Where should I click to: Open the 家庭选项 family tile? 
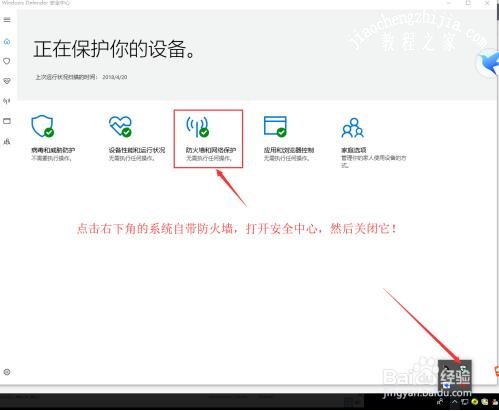374,143
